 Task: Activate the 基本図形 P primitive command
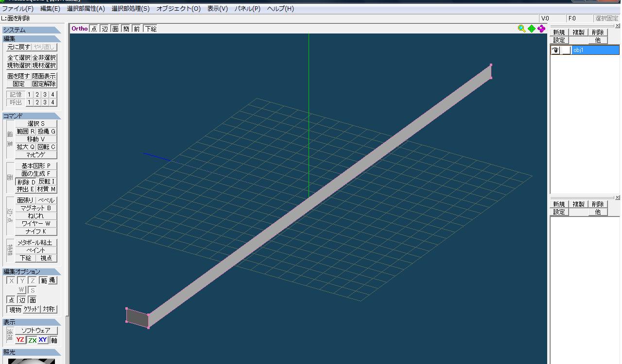click(x=36, y=166)
